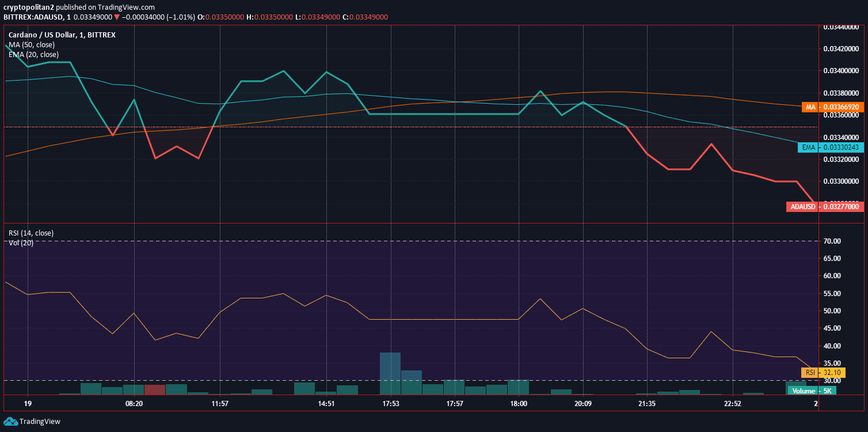Click the H:0.03350000 high value
Image resolution: width=868 pixels, height=432 pixels.
[x=269, y=17]
